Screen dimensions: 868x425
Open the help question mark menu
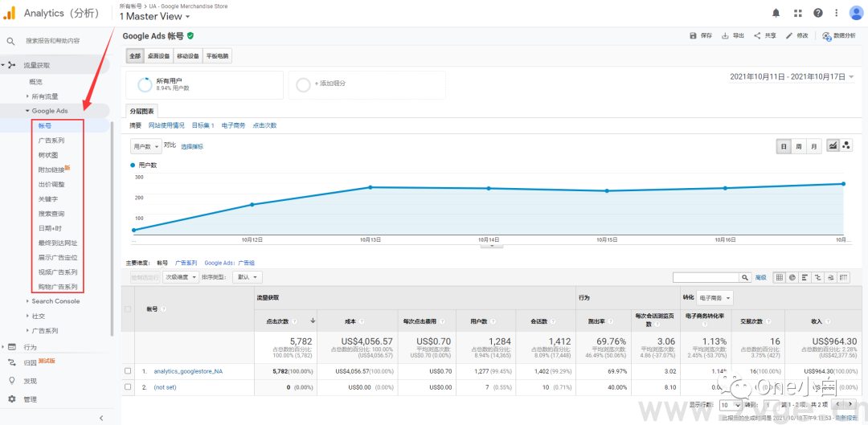click(x=817, y=13)
